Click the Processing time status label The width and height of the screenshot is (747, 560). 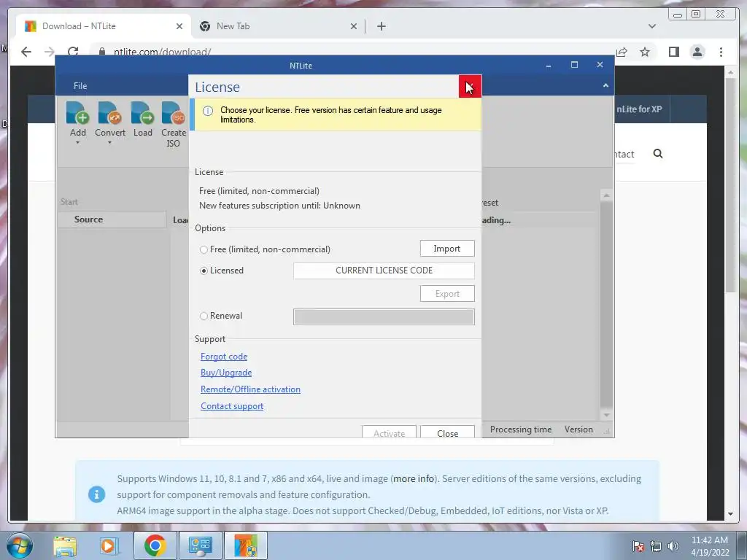pyautogui.click(x=521, y=429)
